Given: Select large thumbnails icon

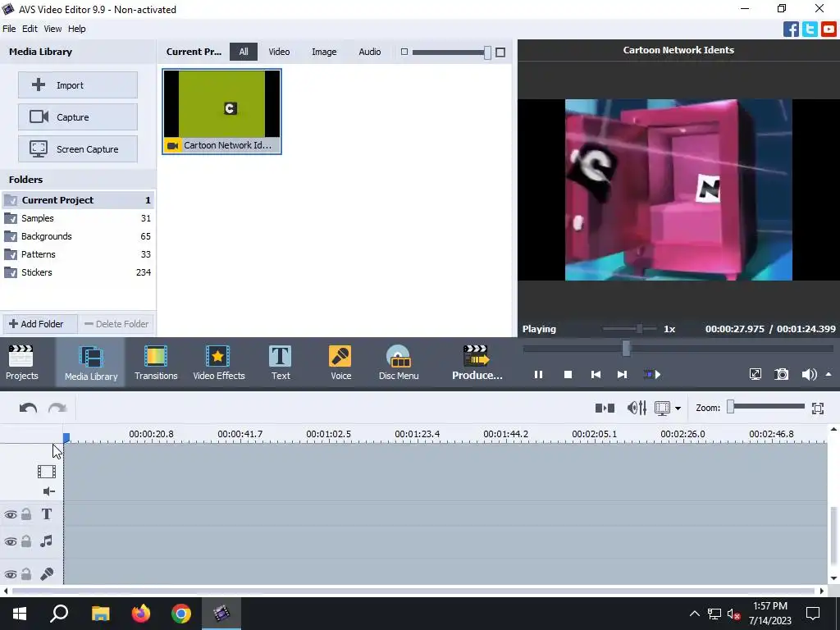Looking at the screenshot, I should (x=500, y=52).
